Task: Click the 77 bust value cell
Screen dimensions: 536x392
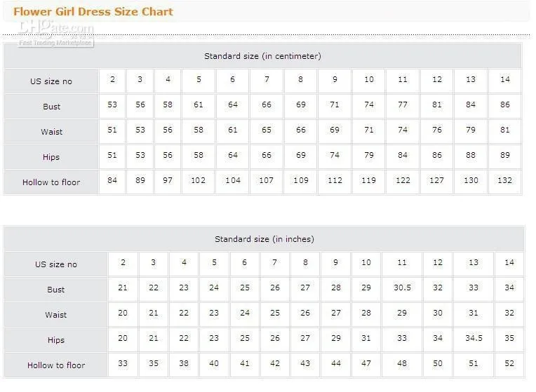Action: pos(403,105)
